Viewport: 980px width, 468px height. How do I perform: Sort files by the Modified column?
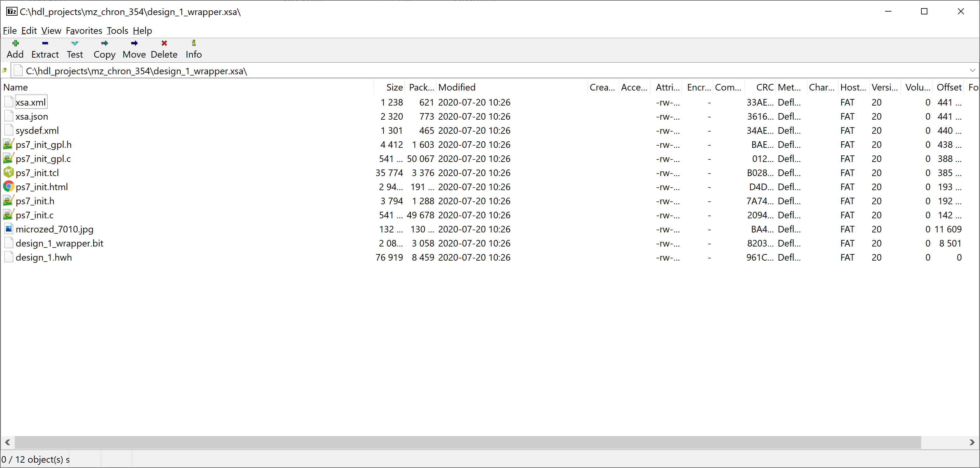(x=457, y=87)
